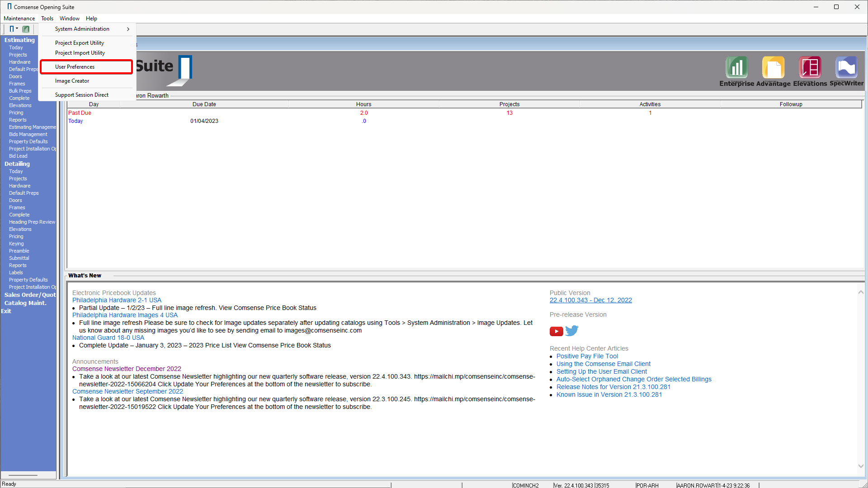Click Exit in the sidebar
The height and width of the screenshot is (488, 868).
pos(6,311)
